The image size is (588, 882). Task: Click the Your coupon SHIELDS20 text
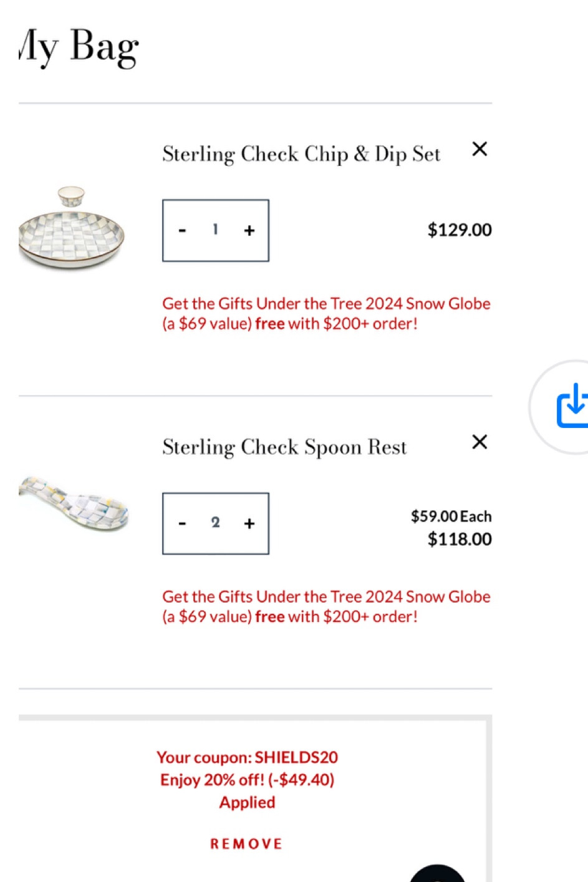click(x=247, y=757)
